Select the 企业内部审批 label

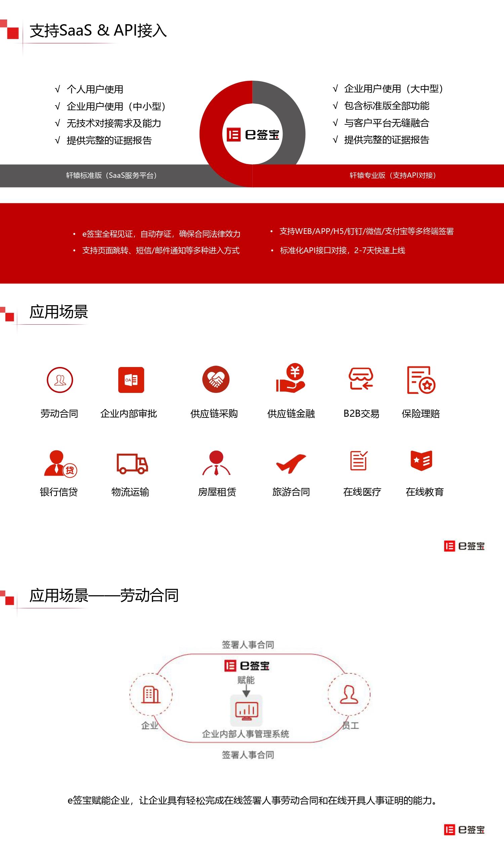coord(129,413)
